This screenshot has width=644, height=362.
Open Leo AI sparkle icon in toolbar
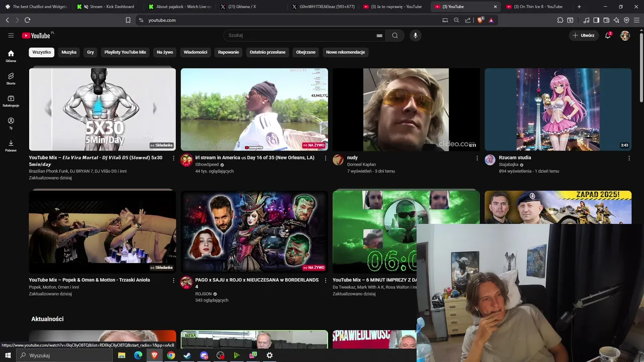[x=616, y=20]
